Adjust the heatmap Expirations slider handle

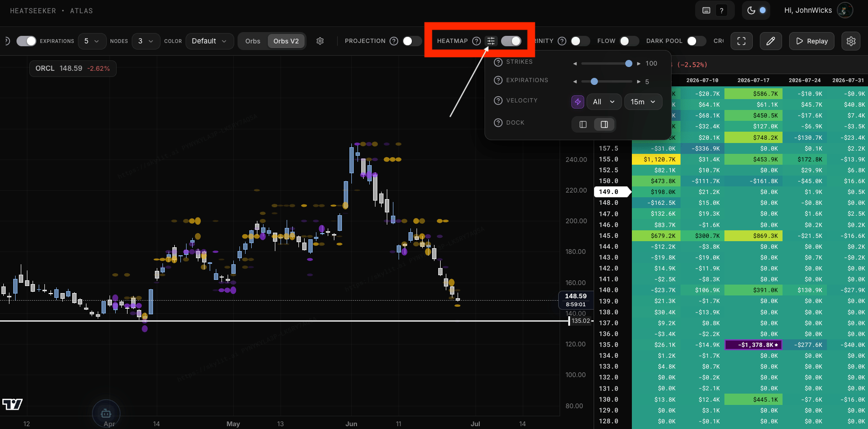tap(594, 81)
